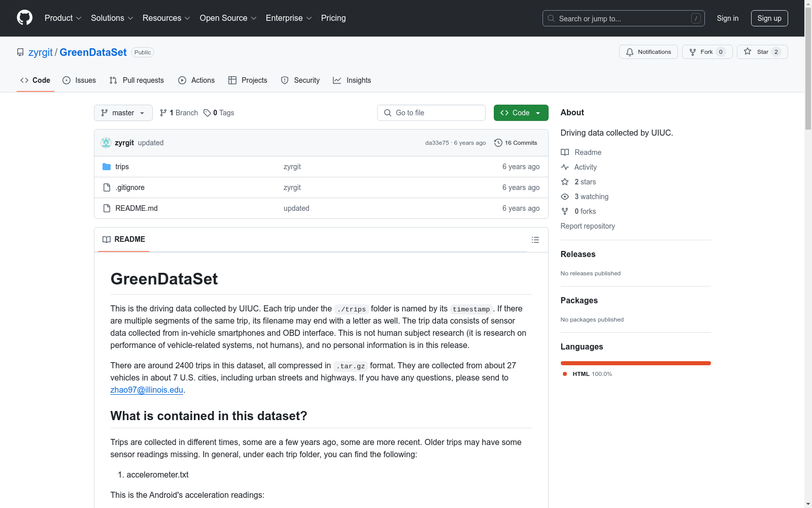Open the trips folder

point(122,167)
